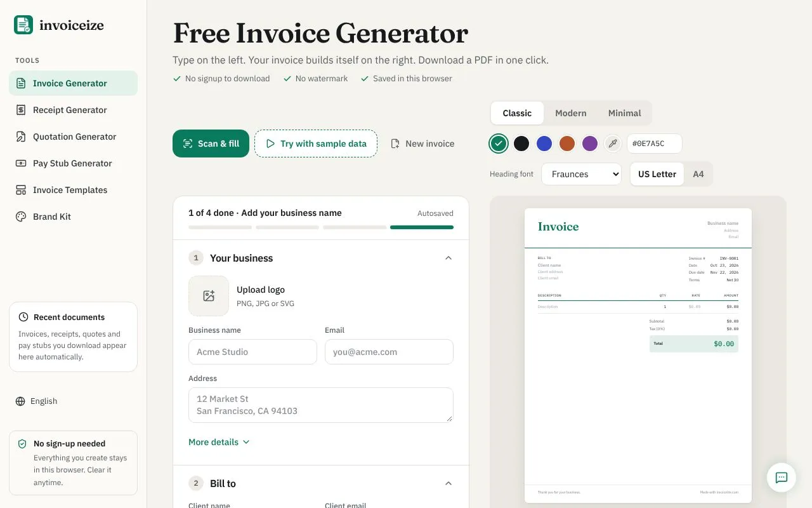812x508 pixels.
Task: Click the shield icon beside No sign-up needed
Action: click(x=23, y=444)
